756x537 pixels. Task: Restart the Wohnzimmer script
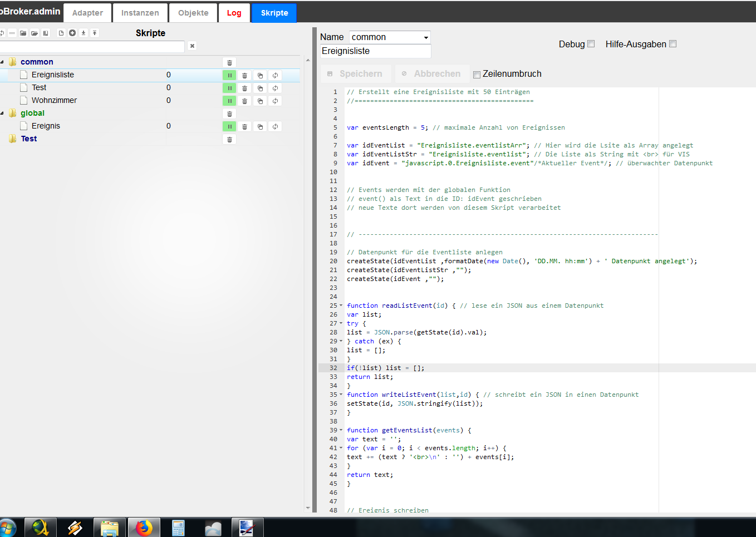click(275, 101)
